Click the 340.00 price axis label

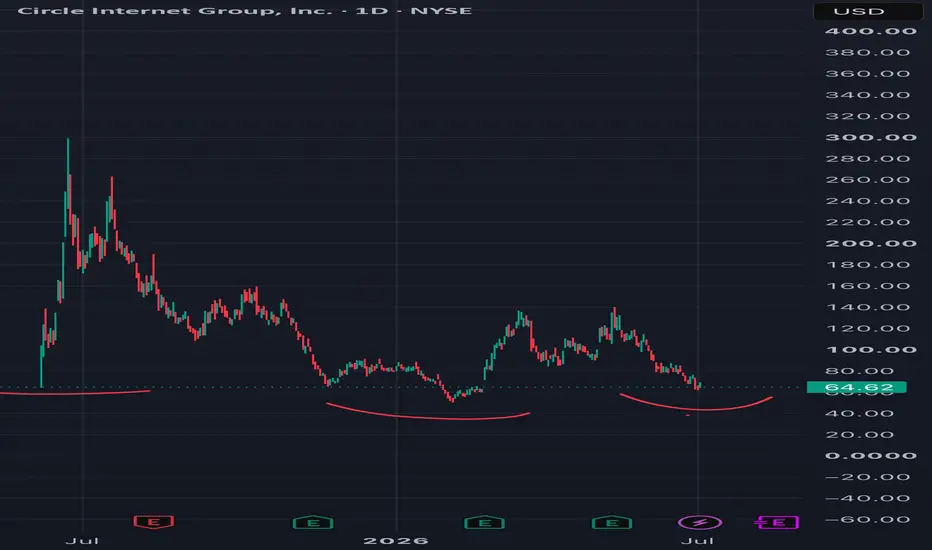click(868, 95)
